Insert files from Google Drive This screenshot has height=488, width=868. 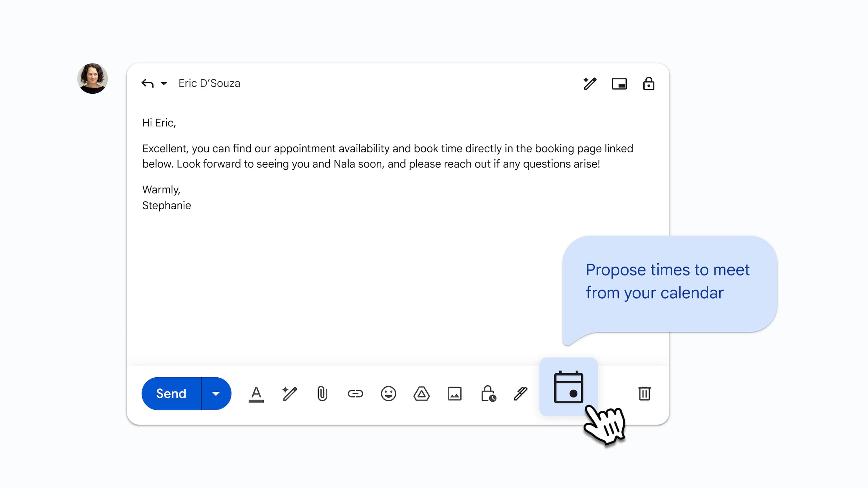[422, 394]
